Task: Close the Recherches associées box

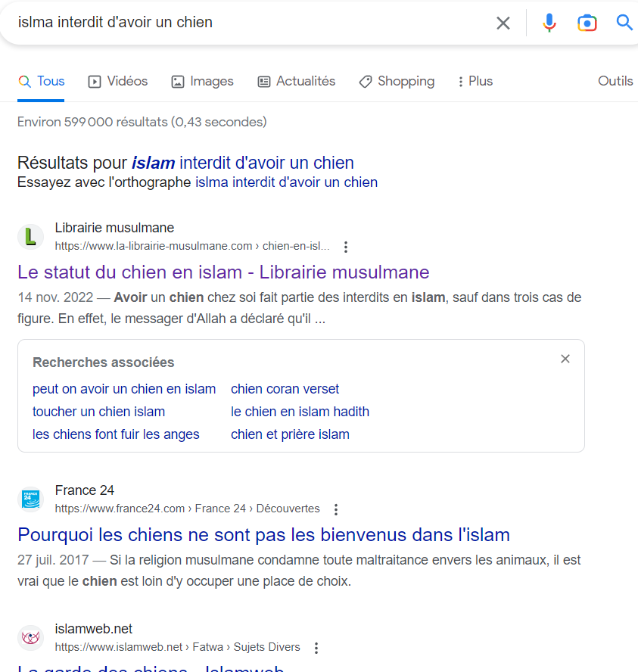Action: [x=565, y=359]
